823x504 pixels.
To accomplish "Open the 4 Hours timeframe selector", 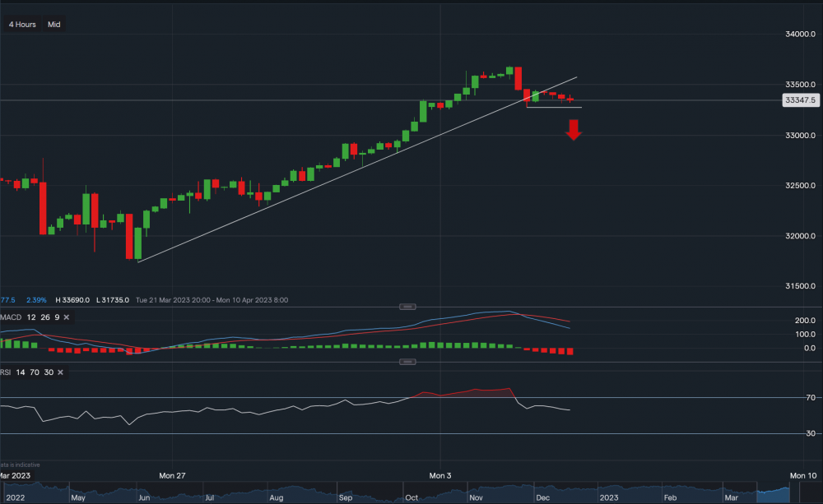I will [21, 24].
